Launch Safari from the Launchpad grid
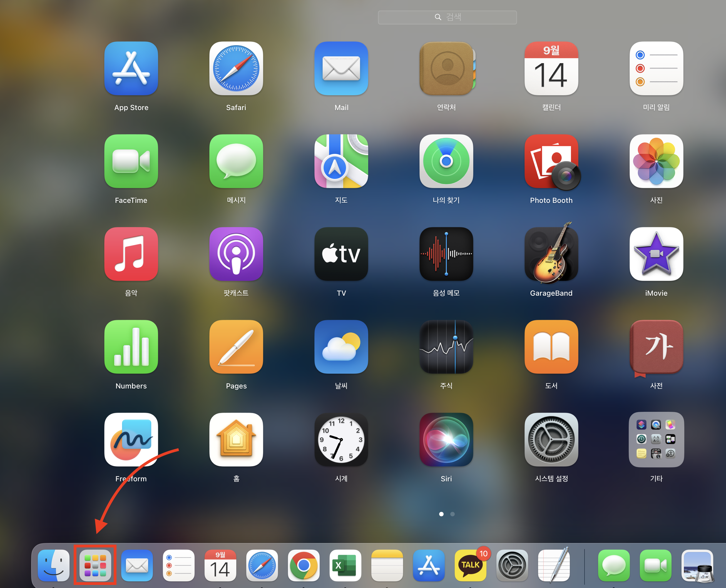This screenshot has height=588, width=726. [x=236, y=68]
